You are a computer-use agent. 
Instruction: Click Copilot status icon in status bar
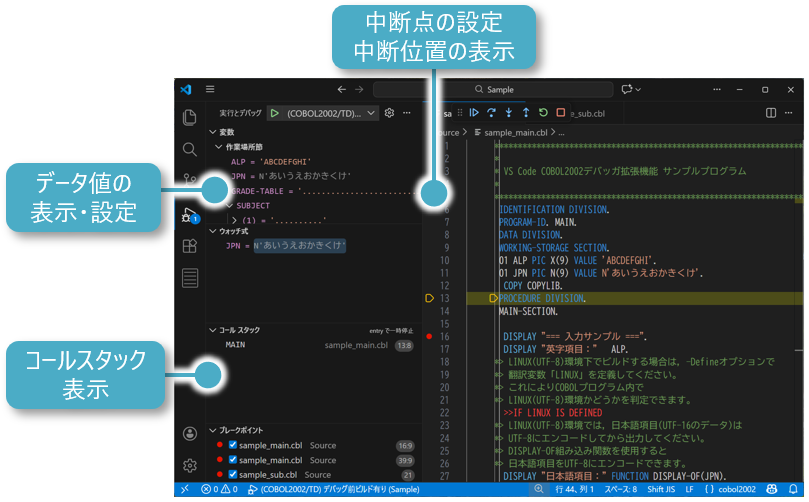point(772,489)
